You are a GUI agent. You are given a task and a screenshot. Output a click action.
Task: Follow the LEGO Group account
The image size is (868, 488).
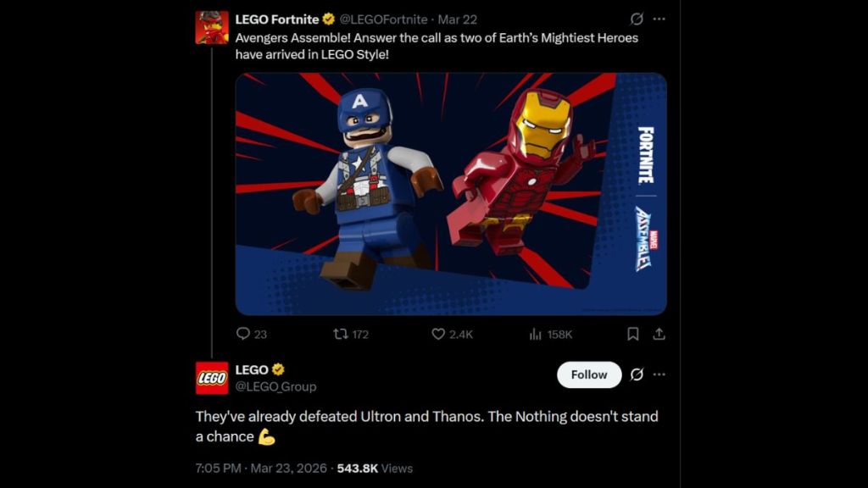[x=588, y=374]
